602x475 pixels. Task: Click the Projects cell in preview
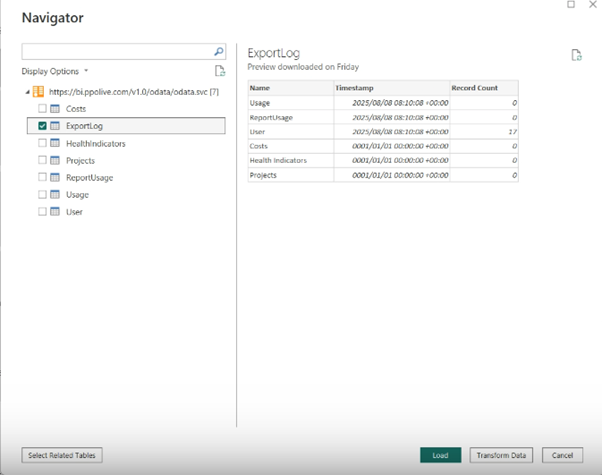(x=291, y=175)
